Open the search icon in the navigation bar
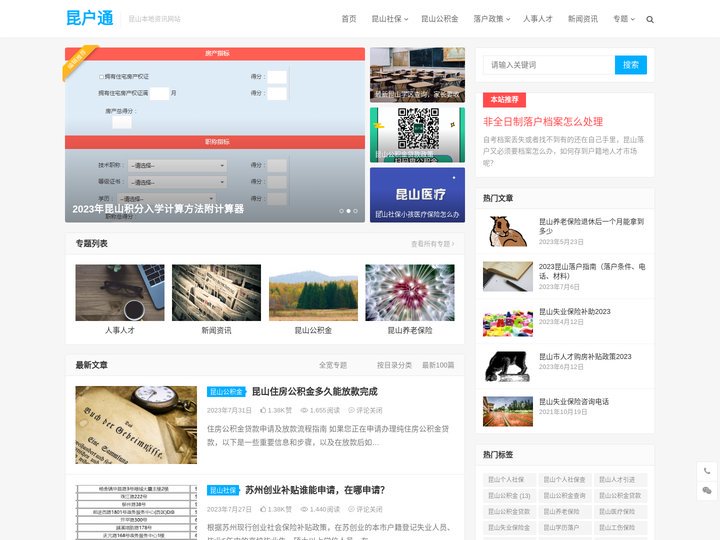 650,19
